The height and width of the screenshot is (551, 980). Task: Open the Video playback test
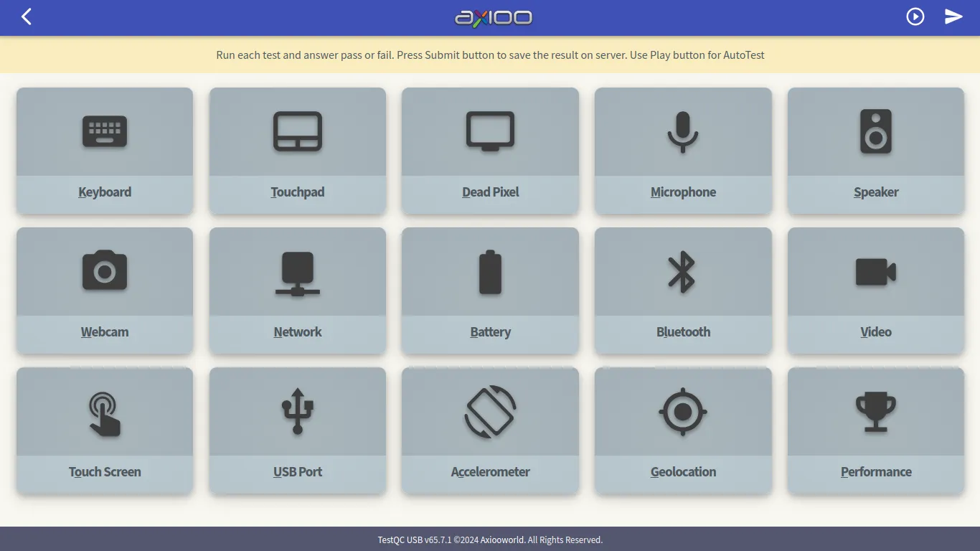pos(875,291)
